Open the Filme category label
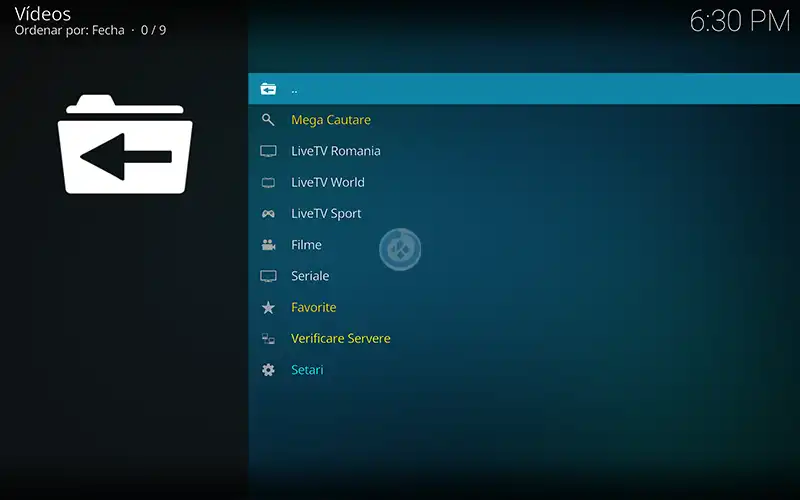800x500 pixels. point(306,245)
